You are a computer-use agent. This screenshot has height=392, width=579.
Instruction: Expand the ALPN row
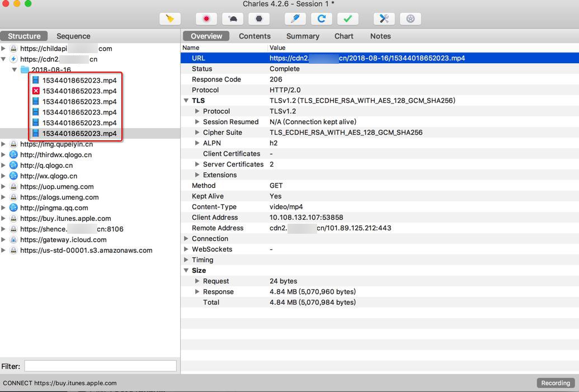(197, 143)
